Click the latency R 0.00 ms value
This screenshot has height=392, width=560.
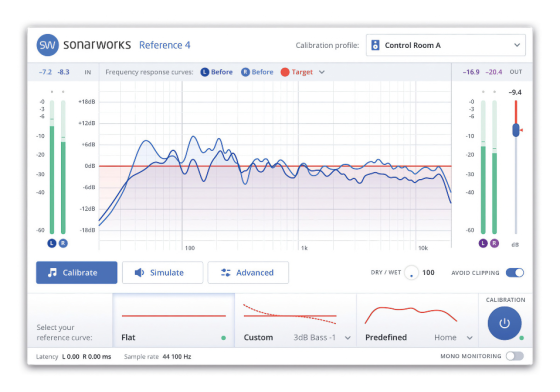point(97,357)
